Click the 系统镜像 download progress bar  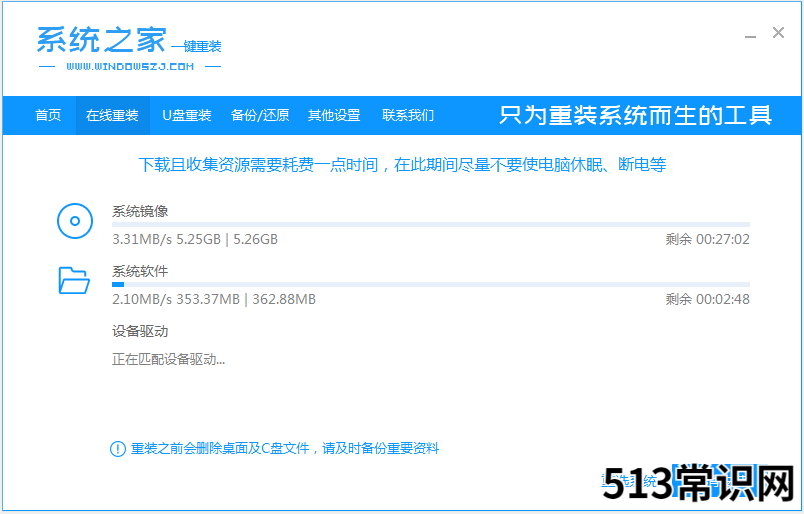pyautogui.click(x=431, y=225)
